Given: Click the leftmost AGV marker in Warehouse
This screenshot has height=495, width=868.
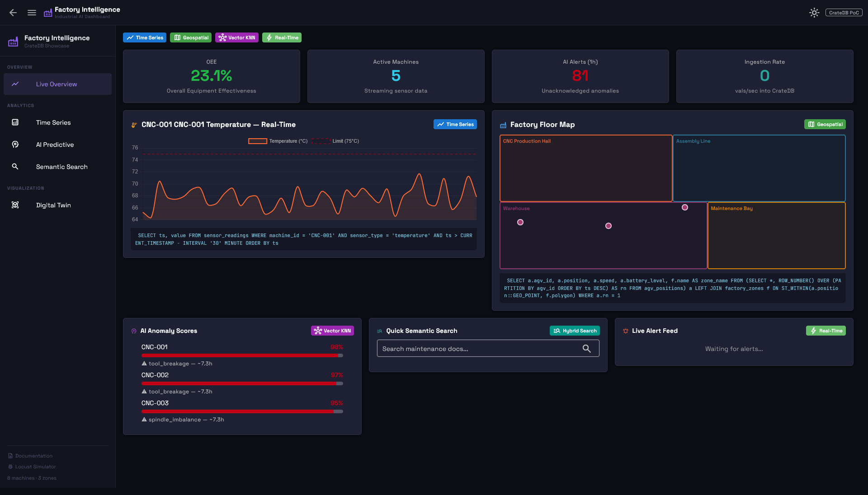Looking at the screenshot, I should 520,222.
